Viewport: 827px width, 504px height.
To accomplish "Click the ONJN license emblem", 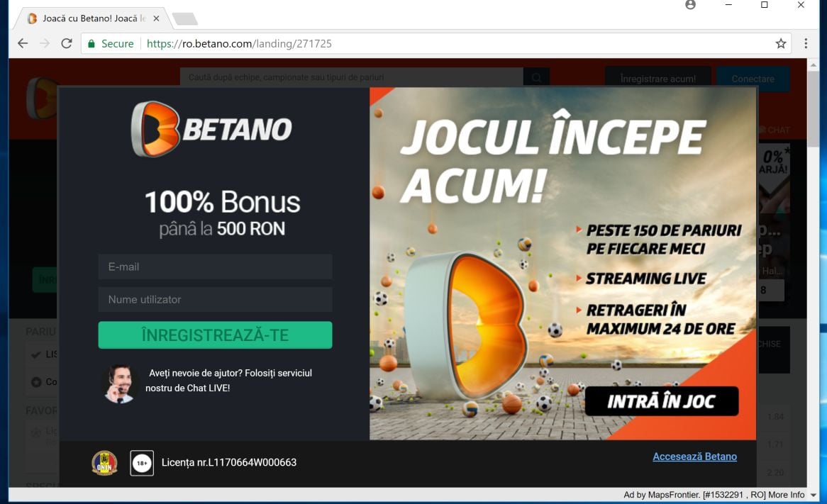I will (x=104, y=463).
